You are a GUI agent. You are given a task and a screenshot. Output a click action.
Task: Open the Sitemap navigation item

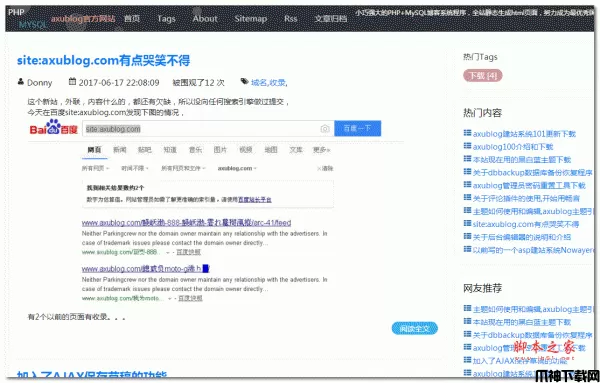251,19
